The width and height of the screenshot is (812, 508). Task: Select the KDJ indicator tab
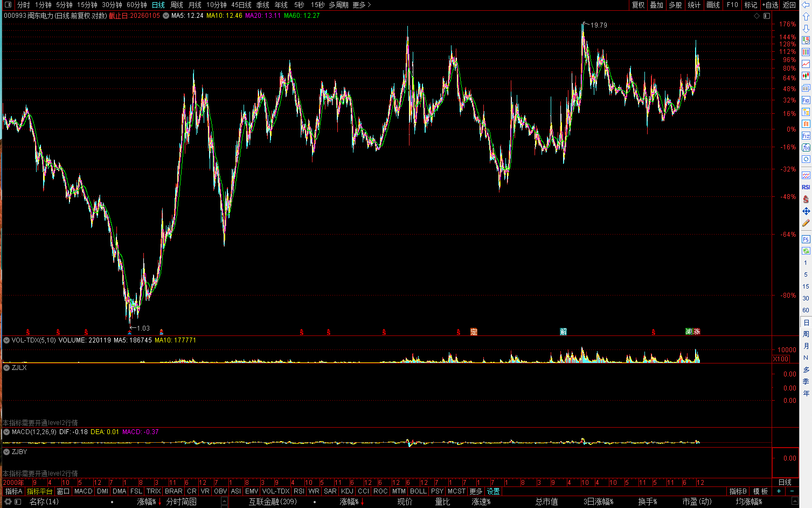347,491
